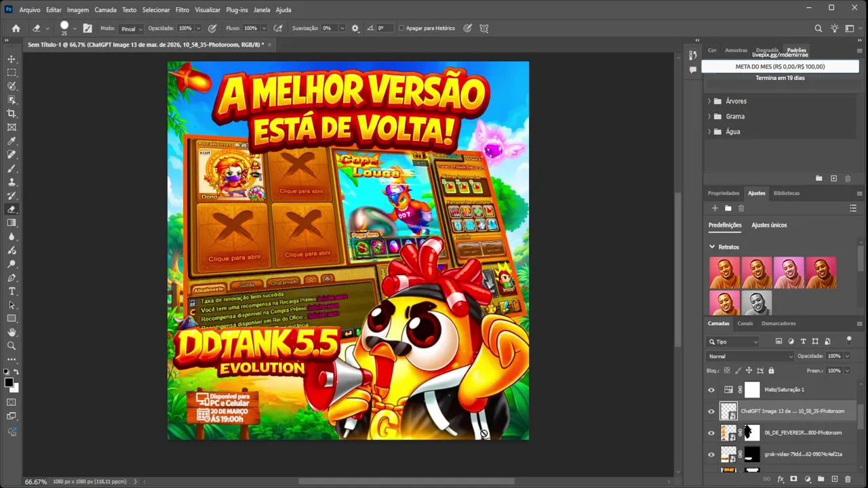Hide the 06_DE_FEVEREIR layer

(x=711, y=433)
